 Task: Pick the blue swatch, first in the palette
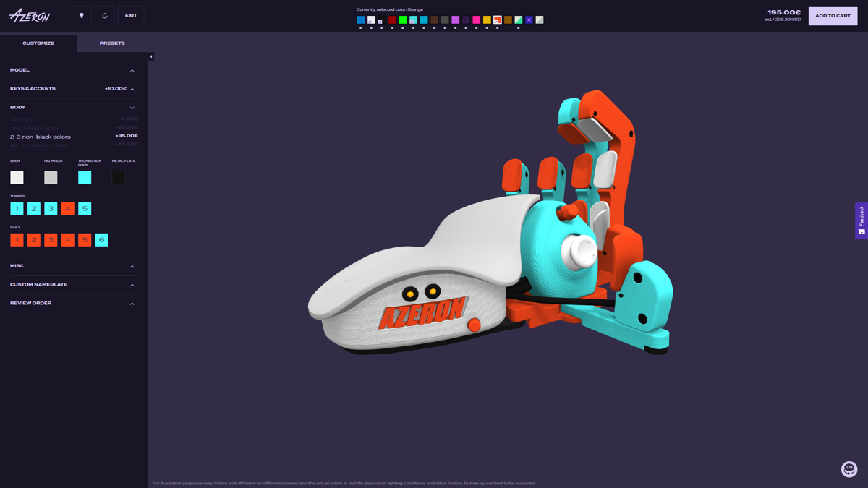361,20
